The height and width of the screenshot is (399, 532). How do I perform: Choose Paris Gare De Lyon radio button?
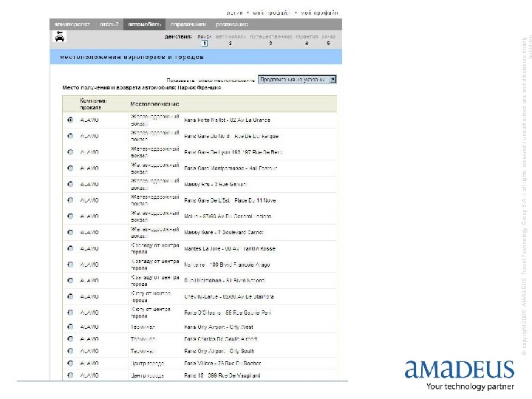click(x=70, y=152)
